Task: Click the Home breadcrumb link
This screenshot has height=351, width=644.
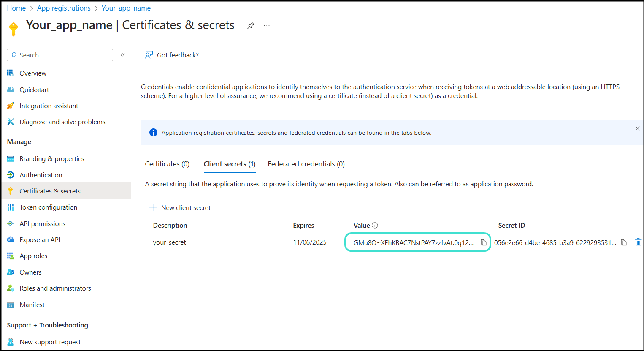Action: [x=16, y=8]
